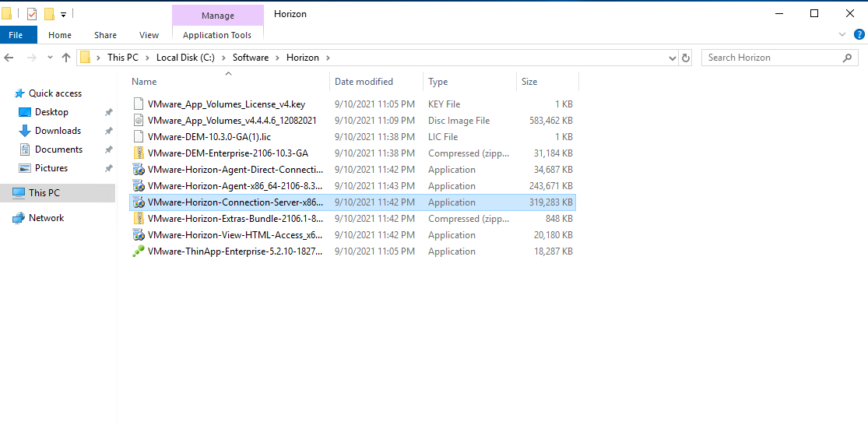
Task: Click the Horizon-Agent-Direct-Connection installer icon
Action: pyautogui.click(x=139, y=170)
